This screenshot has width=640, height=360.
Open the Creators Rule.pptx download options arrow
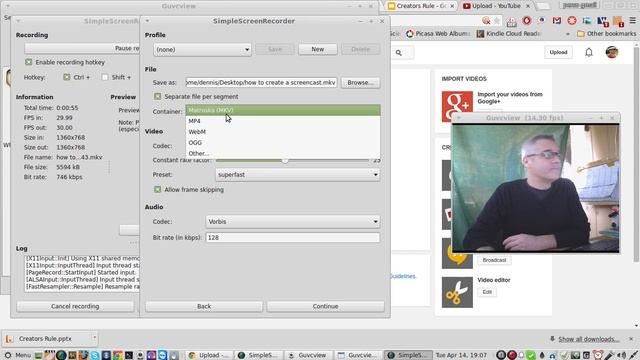(x=94, y=338)
